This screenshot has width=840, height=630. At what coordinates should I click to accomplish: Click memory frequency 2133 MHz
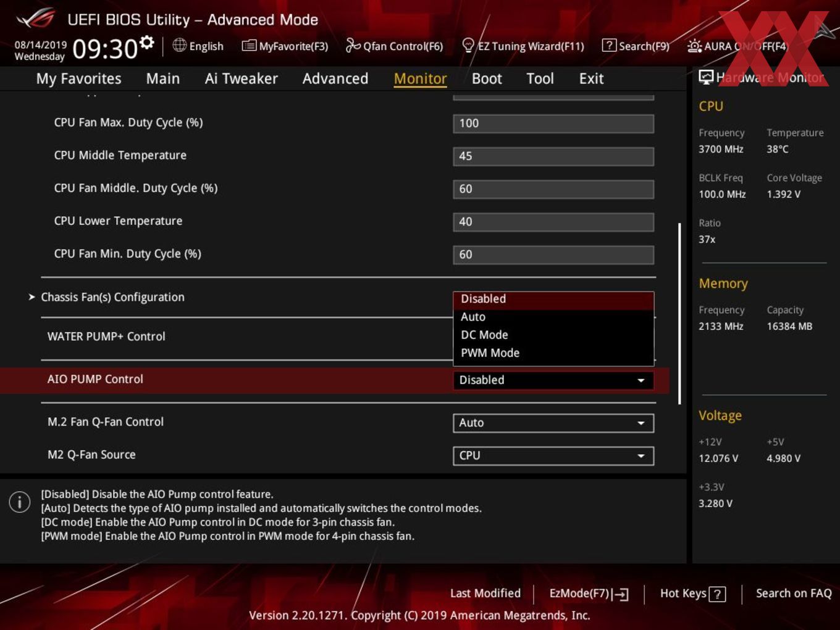(x=721, y=326)
